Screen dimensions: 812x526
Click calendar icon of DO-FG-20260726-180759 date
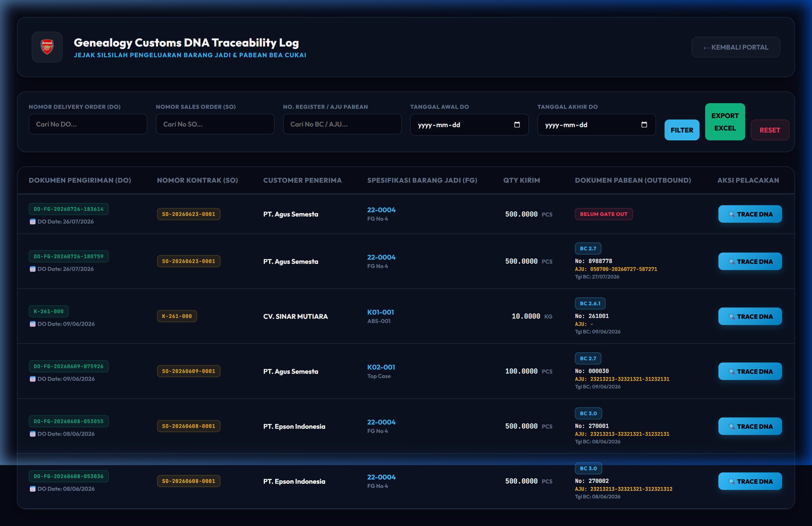tap(33, 269)
